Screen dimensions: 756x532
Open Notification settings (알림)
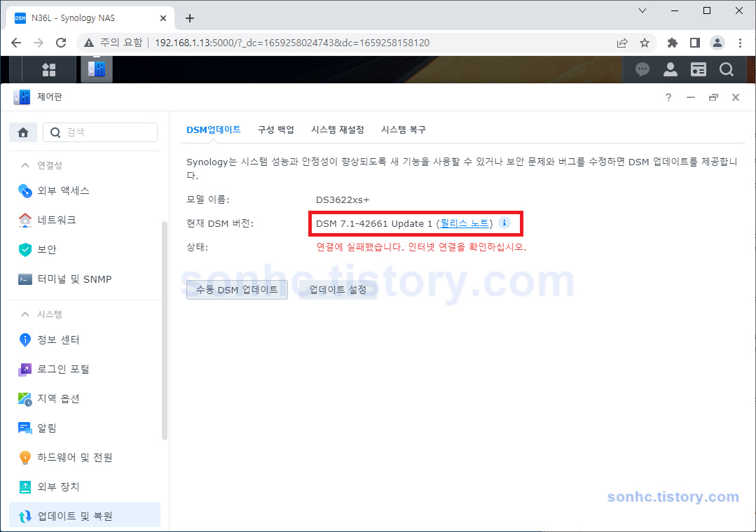(84, 428)
